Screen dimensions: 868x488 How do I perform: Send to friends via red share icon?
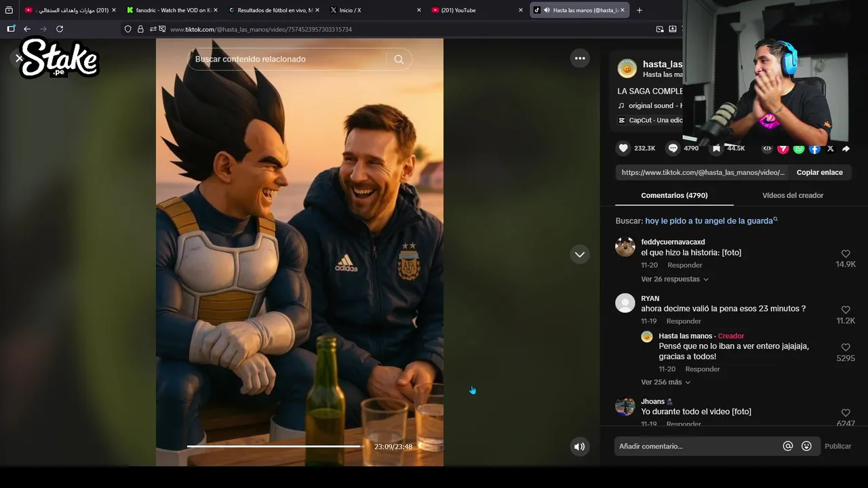pyautogui.click(x=783, y=148)
